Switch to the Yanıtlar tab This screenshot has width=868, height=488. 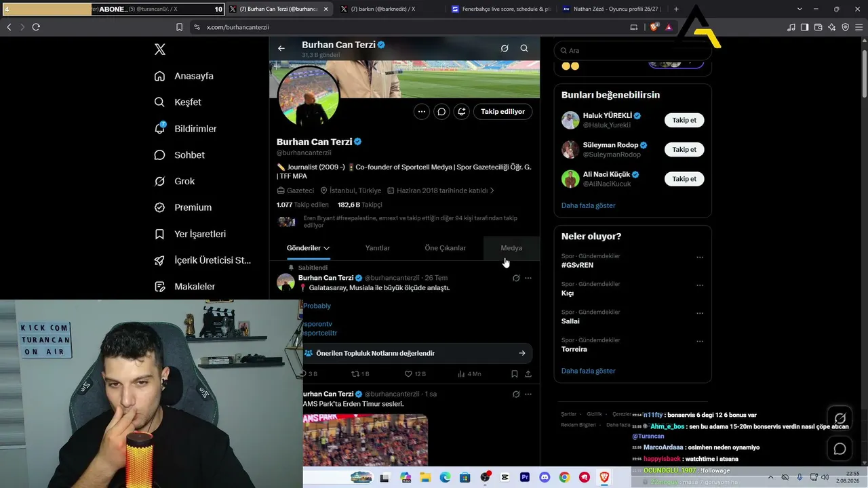(377, 248)
